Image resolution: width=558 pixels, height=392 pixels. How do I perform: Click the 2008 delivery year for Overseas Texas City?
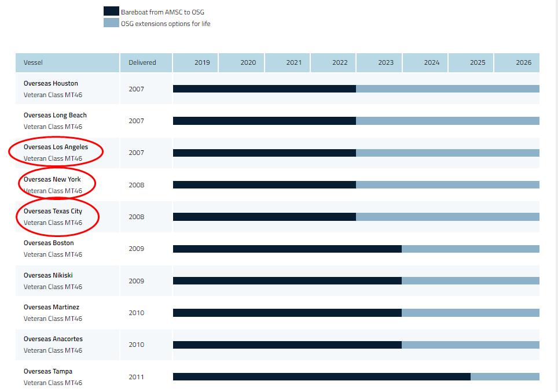point(136,217)
